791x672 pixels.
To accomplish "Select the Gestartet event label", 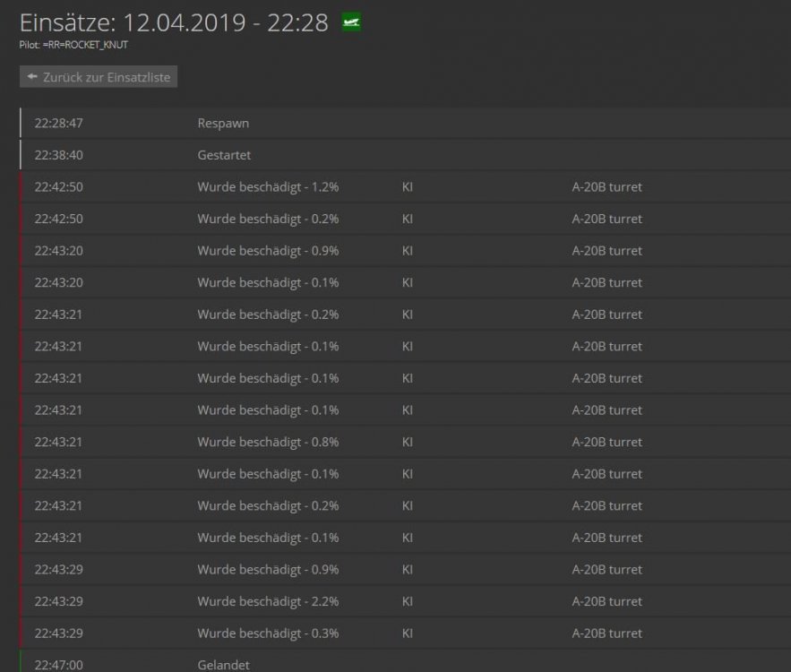I will [x=224, y=155].
